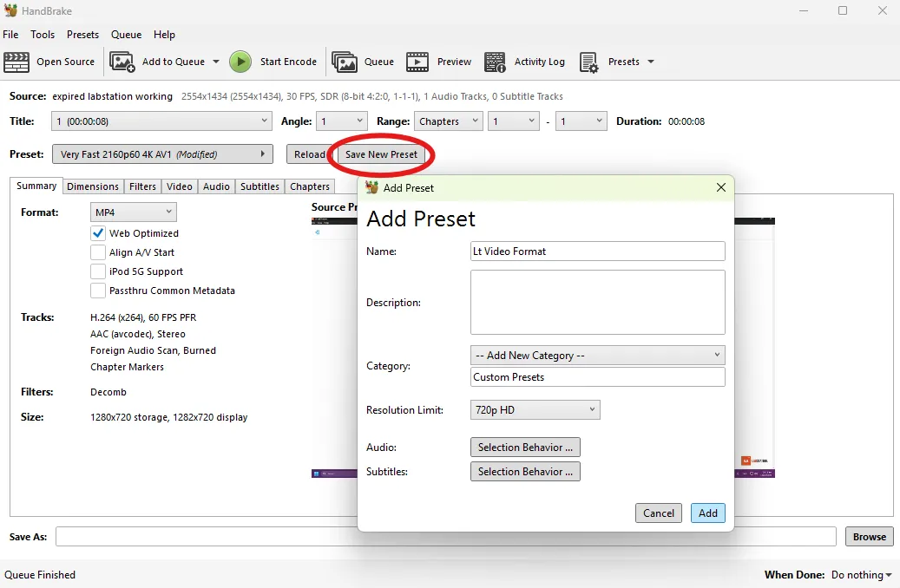Click the Open Source toolbar label

[65, 62]
